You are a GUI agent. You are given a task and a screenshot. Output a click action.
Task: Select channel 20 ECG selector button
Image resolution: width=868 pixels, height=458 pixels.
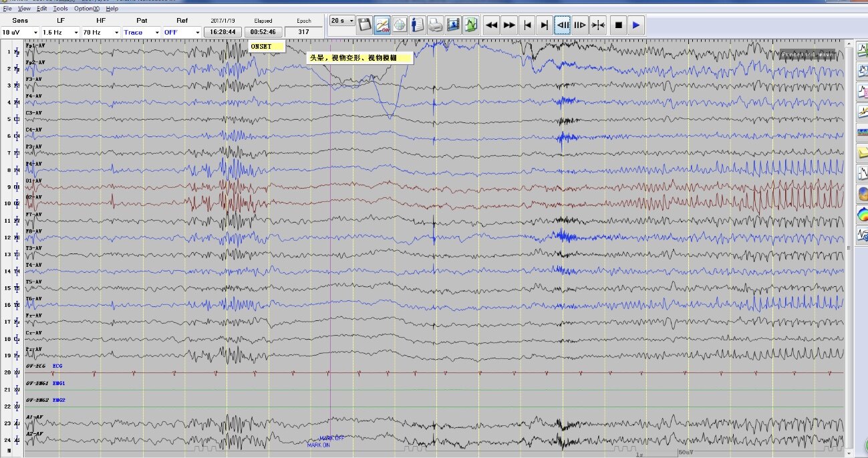(x=16, y=372)
